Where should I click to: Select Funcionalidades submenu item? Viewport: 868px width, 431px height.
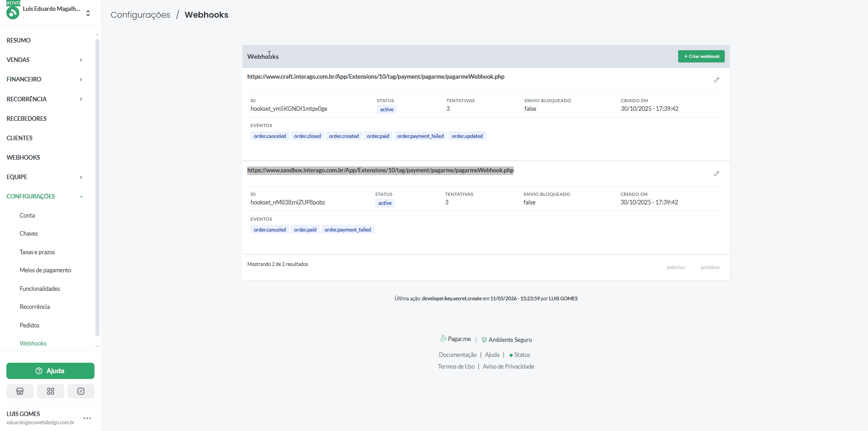[x=40, y=289]
